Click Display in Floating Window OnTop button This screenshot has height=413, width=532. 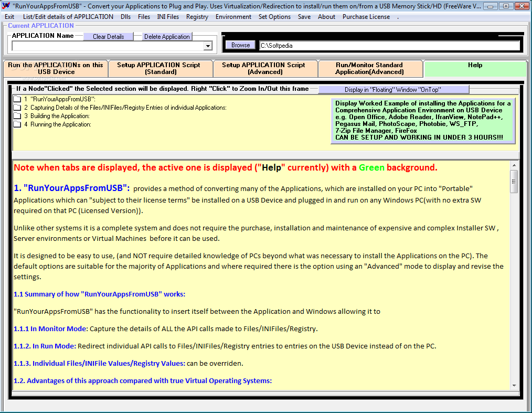393,90
